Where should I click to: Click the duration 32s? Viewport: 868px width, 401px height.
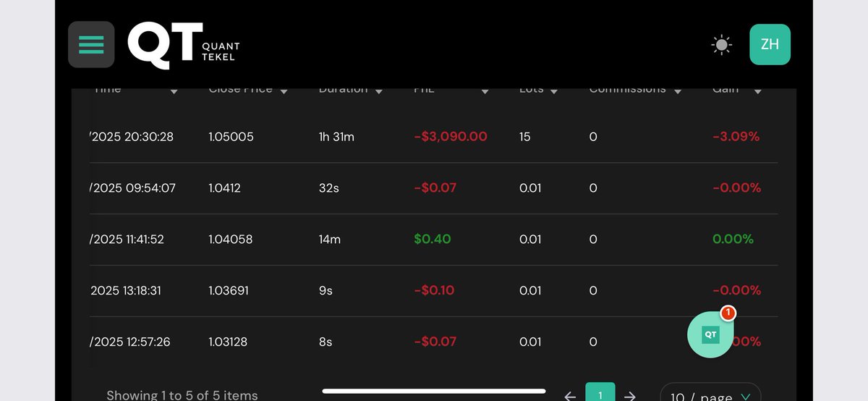[328, 187]
